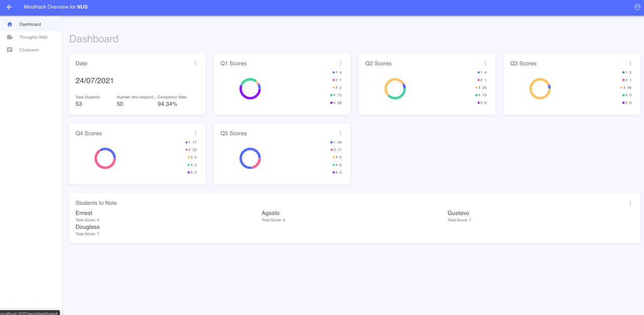This screenshot has height=315, width=644.
Task: Click Ernest's Total Score: 5 text
Action: (88, 220)
